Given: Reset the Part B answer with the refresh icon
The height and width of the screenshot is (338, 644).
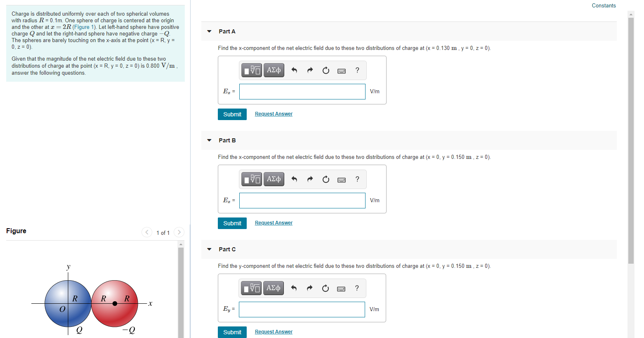Looking at the screenshot, I should tap(326, 179).
